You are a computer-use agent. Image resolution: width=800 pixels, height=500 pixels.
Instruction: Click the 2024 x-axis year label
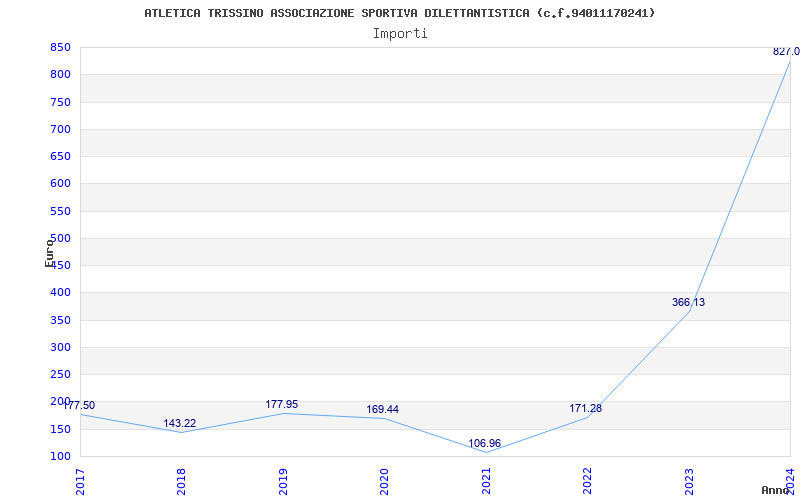790,482
